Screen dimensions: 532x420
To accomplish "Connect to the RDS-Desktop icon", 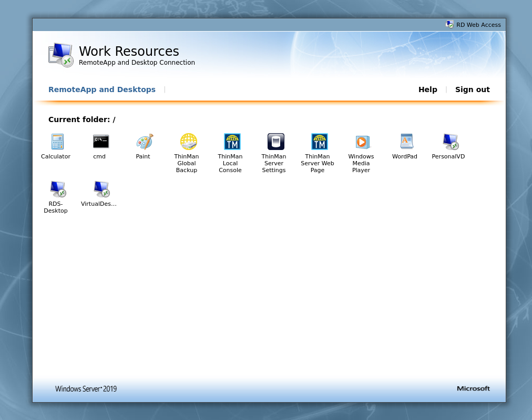I will tap(58, 189).
